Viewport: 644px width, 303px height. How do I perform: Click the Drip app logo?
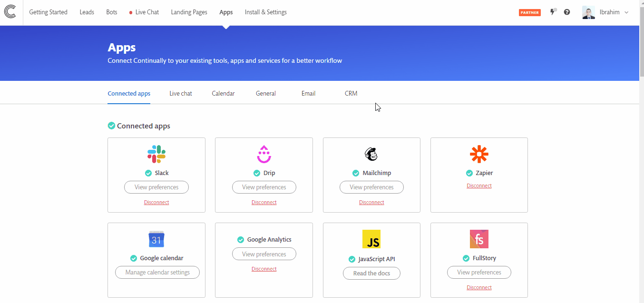pyautogui.click(x=264, y=154)
